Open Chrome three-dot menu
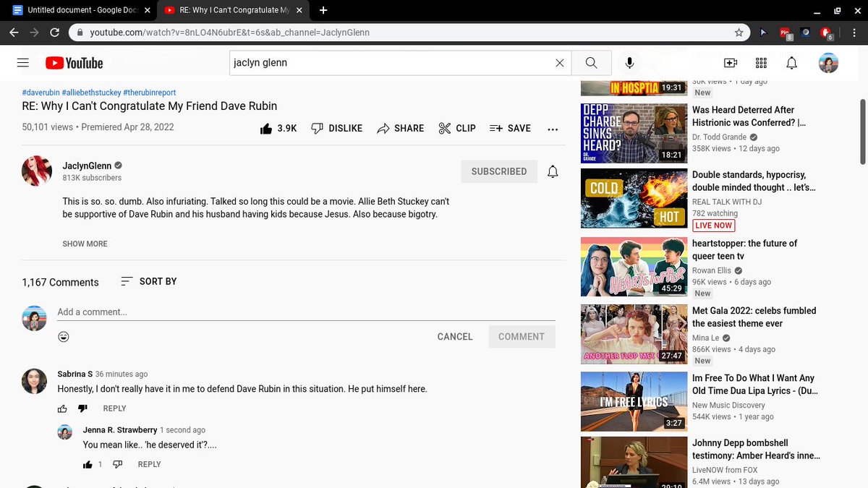Viewport: 868px width, 488px height. (x=854, y=33)
